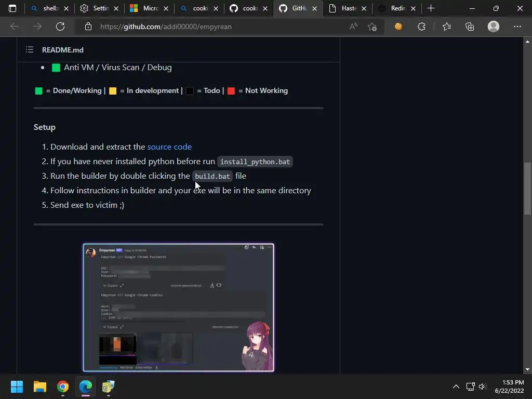
Task: Close the shell search tab
Action: tap(66, 8)
